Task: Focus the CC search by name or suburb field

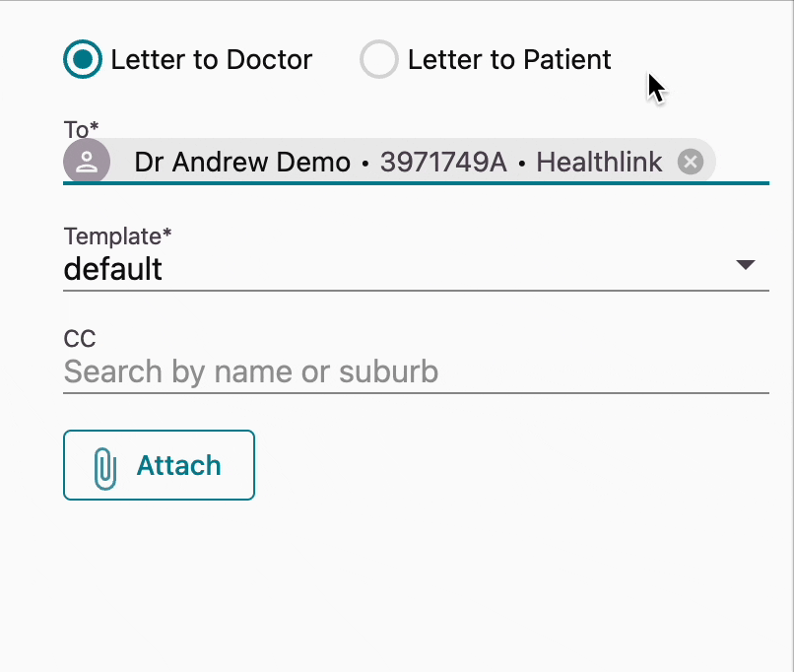Action: (x=414, y=372)
